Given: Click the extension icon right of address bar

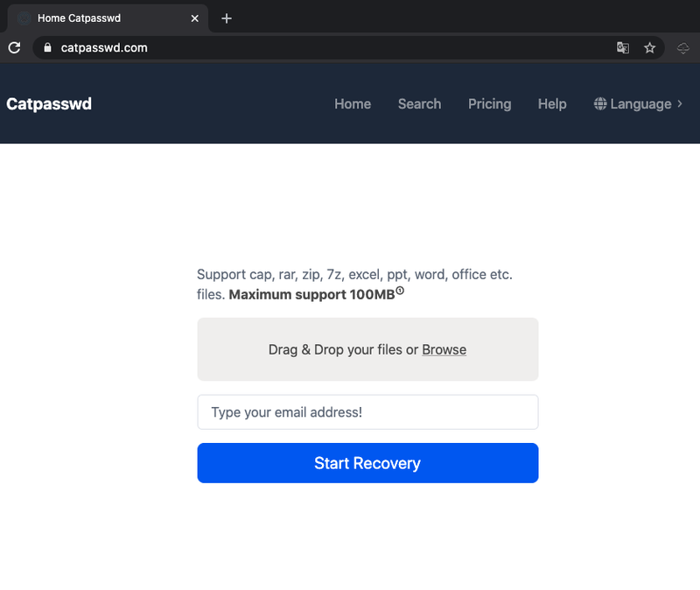Looking at the screenshot, I should click(x=683, y=48).
